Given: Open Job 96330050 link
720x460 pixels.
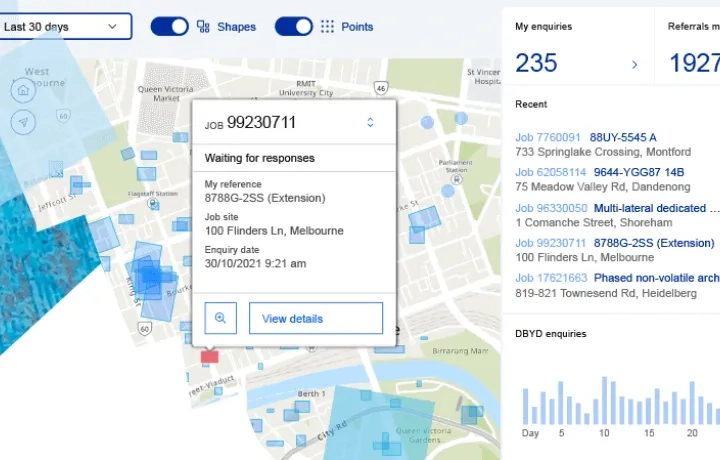Looking at the screenshot, I should [x=550, y=208].
